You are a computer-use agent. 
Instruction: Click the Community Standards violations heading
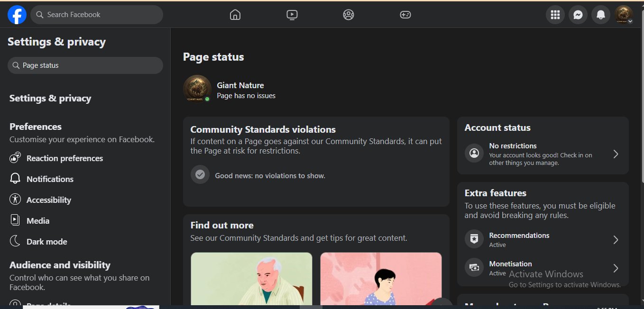point(263,129)
